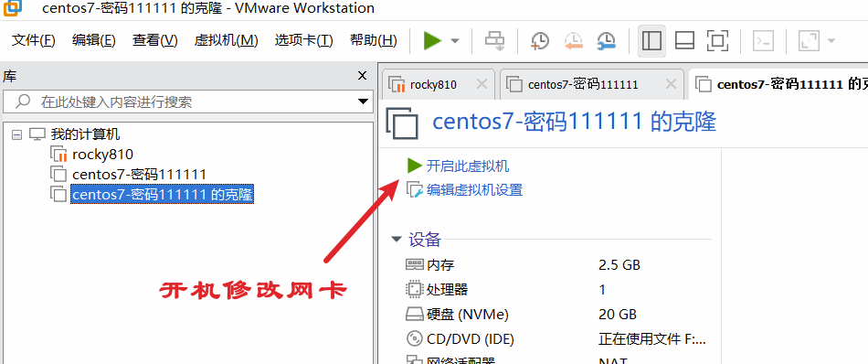Open the 帮助(H) menu
The height and width of the screenshot is (364, 868).
click(x=373, y=40)
